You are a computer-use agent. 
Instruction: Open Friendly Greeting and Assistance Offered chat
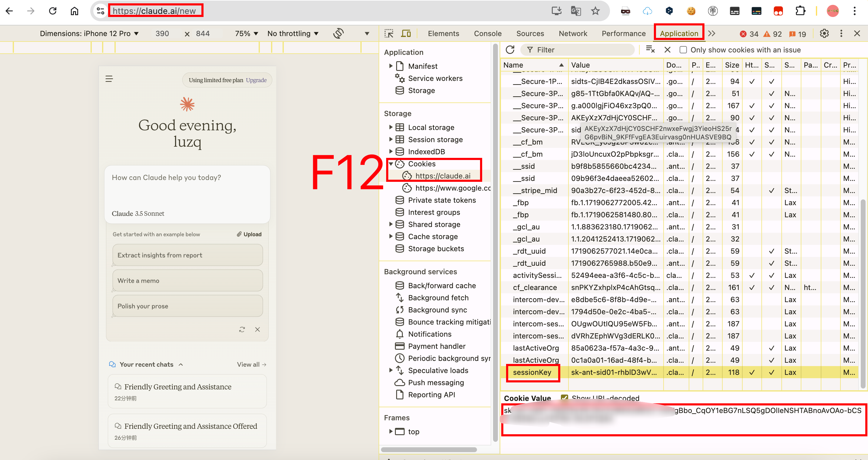tap(187, 431)
